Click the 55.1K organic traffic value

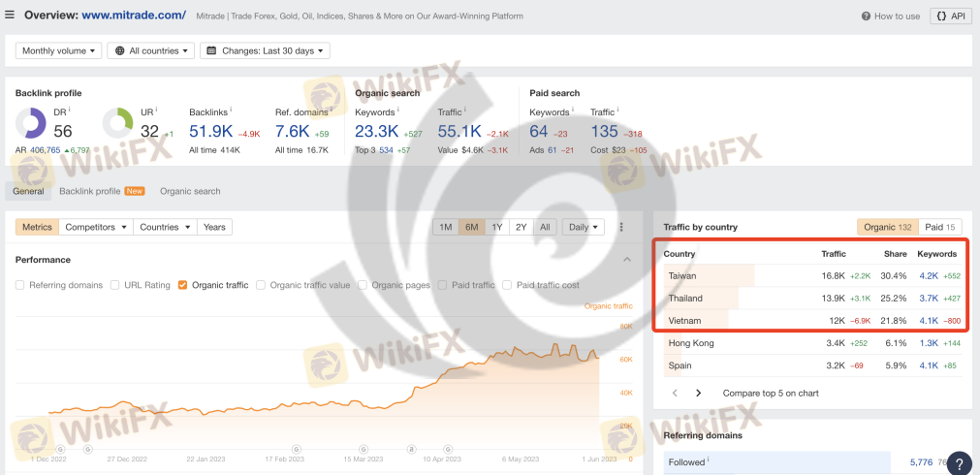tap(460, 131)
